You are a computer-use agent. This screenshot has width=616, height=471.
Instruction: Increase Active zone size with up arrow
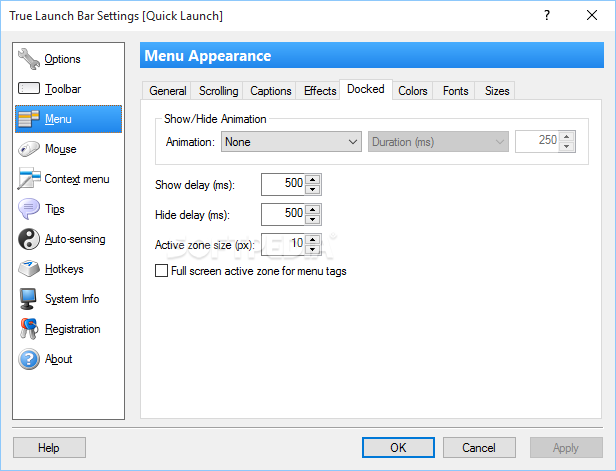[313, 239]
